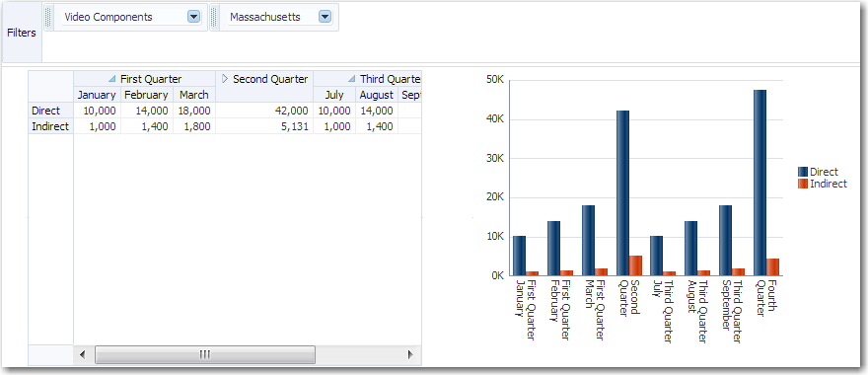868x375 pixels.
Task: Click the 50K axis label
Action: pyautogui.click(x=494, y=80)
